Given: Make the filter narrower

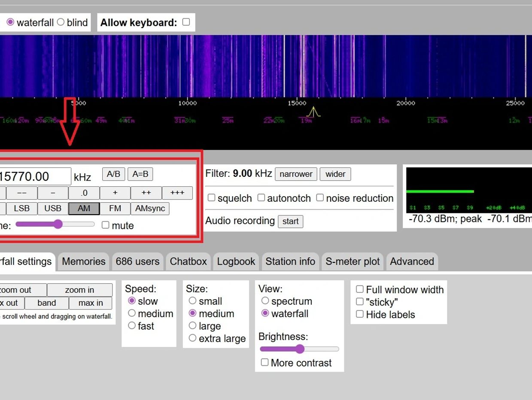Looking at the screenshot, I should [296, 174].
